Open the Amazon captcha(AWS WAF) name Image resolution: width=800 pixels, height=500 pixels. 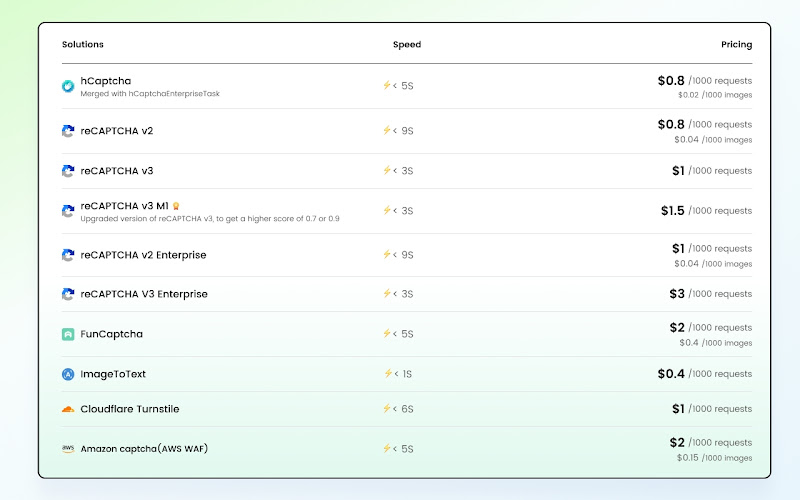pos(144,449)
